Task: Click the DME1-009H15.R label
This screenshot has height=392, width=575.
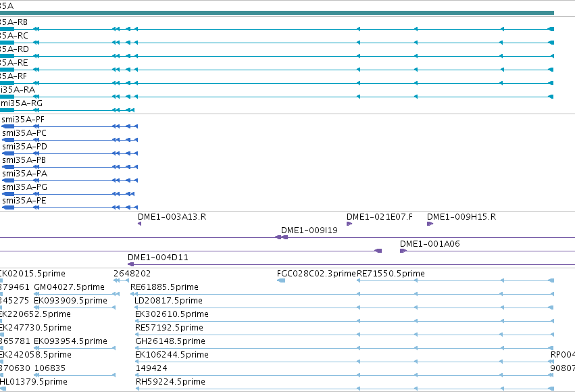Action: tap(461, 217)
